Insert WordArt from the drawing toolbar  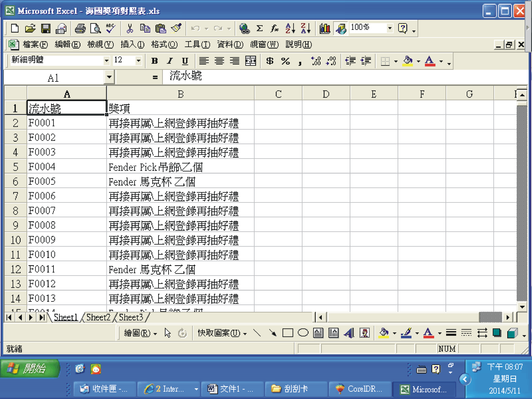pyautogui.click(x=349, y=333)
